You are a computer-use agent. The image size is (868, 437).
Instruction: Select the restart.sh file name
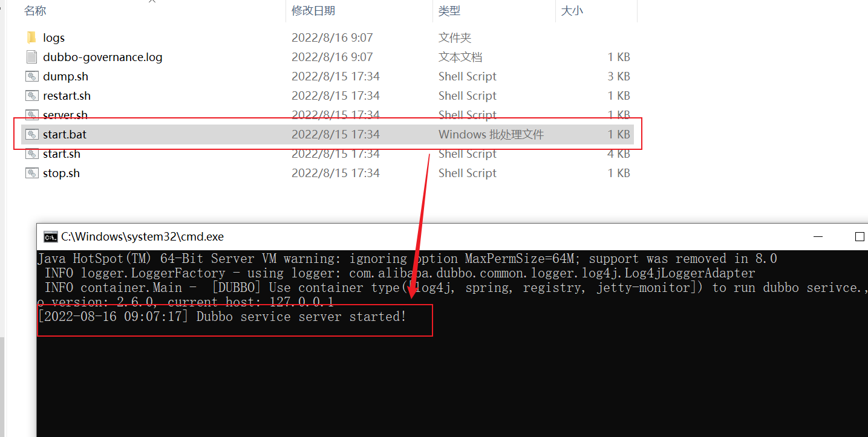(67, 95)
